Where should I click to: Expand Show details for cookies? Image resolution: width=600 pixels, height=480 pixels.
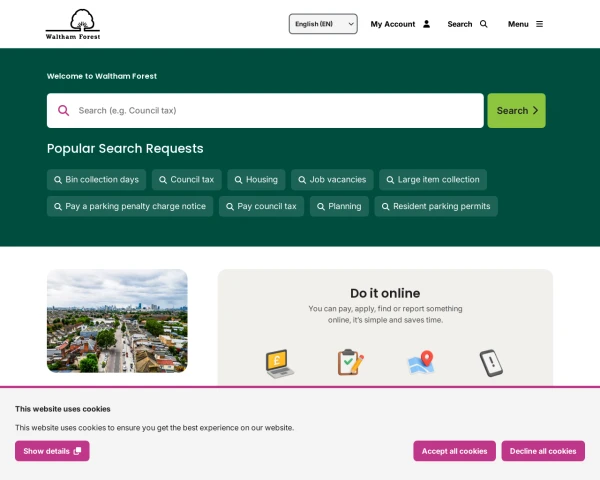click(x=52, y=451)
